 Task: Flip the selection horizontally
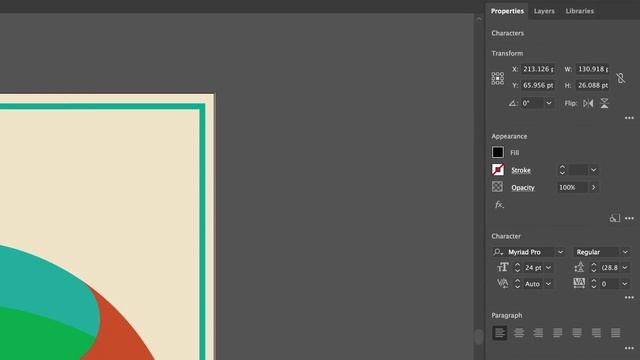[588, 103]
